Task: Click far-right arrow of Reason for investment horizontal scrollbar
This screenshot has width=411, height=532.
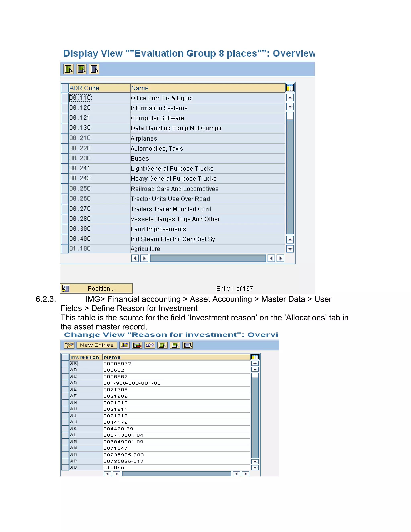Action: (x=245, y=474)
